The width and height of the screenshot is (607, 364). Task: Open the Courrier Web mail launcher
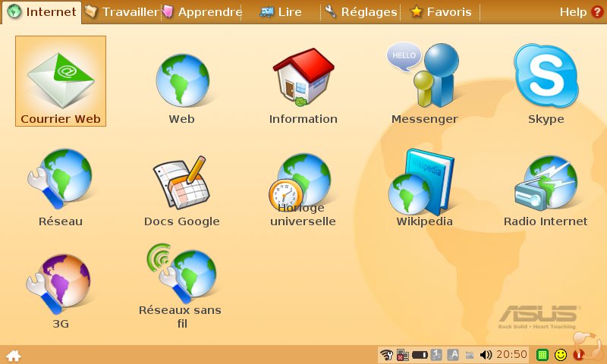point(61,81)
